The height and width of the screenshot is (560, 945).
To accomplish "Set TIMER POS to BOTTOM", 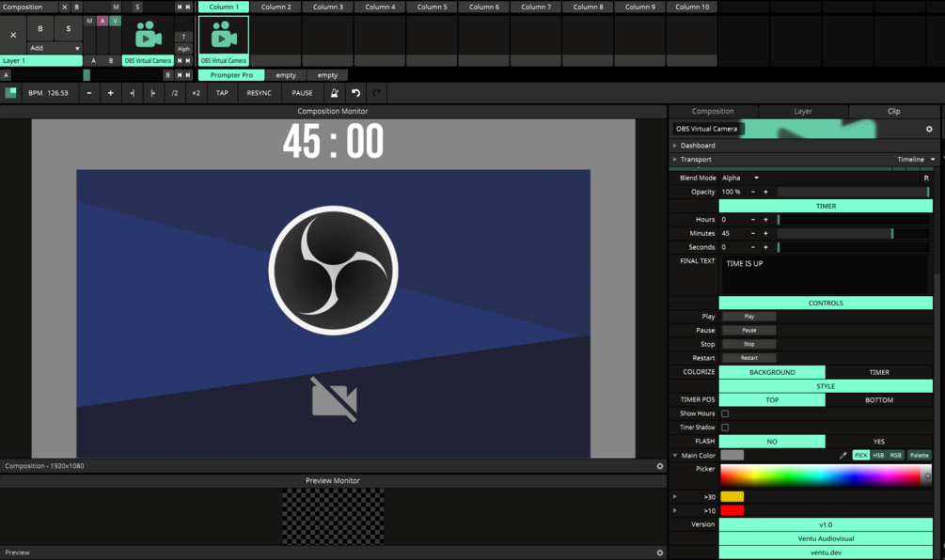I will (879, 400).
